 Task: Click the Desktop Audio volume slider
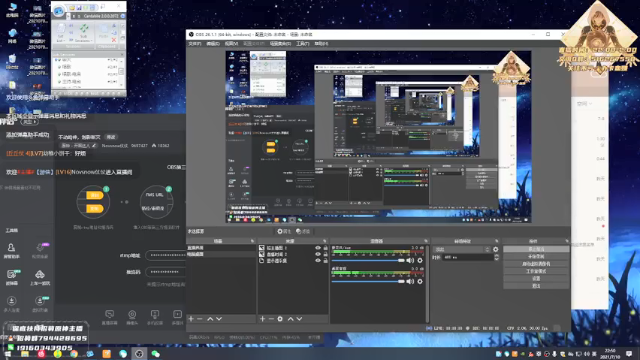[x=369, y=281]
